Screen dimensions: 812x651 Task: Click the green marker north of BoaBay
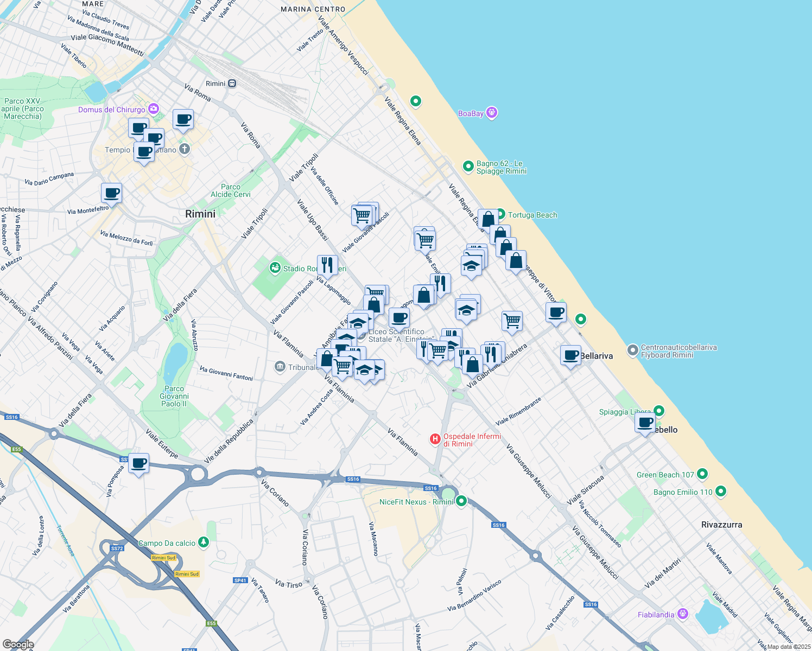(416, 101)
